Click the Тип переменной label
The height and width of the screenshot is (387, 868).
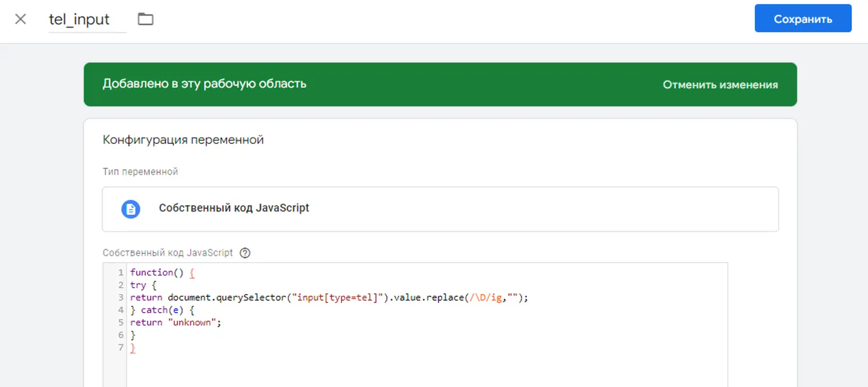(140, 172)
